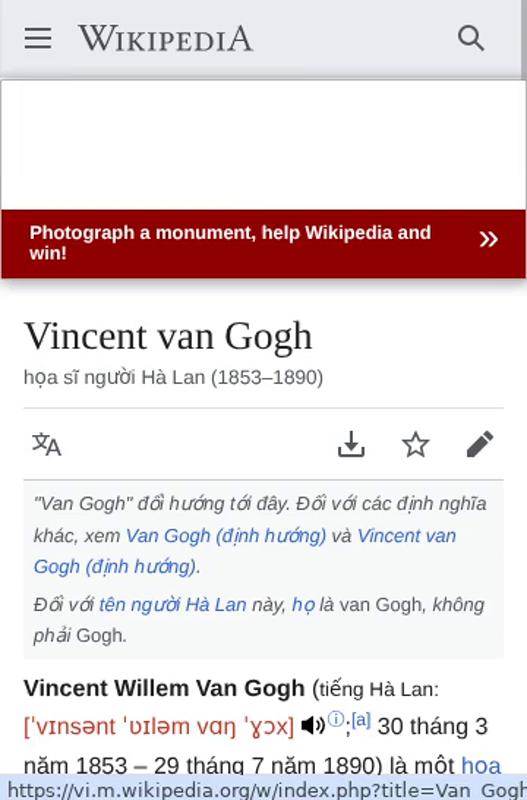Open footnote reference [a]
This screenshot has width=527, height=800.
361,720
